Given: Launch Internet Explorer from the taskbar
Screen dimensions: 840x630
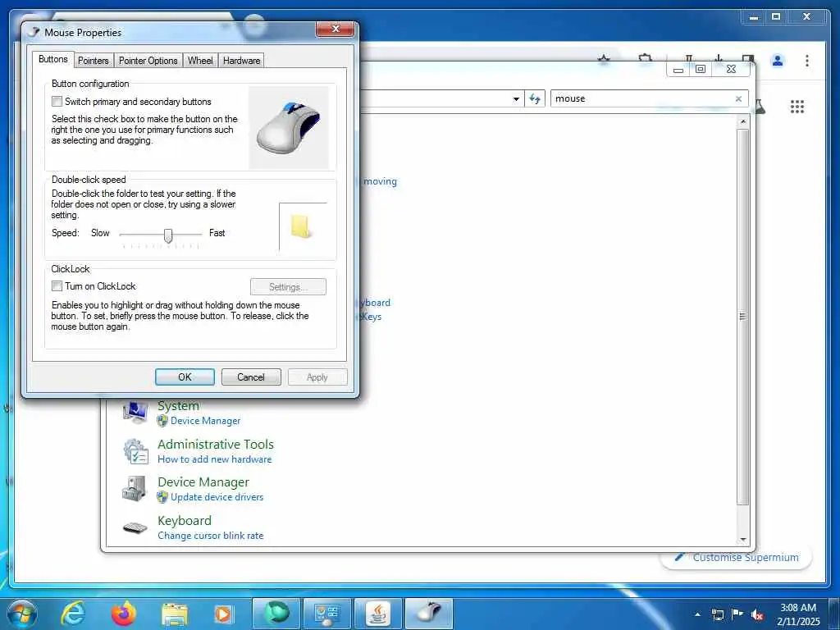Looking at the screenshot, I should pyautogui.click(x=73, y=614).
